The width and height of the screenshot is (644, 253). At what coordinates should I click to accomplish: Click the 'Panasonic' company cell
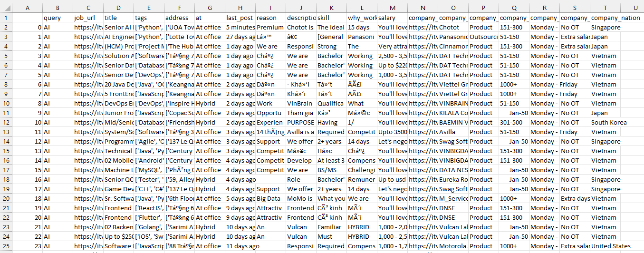point(453,37)
